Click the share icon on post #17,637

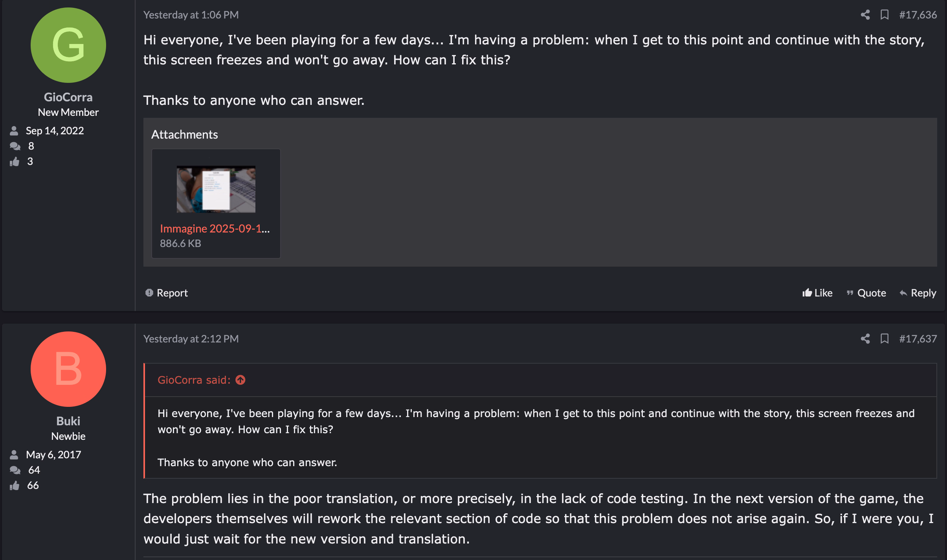click(865, 339)
